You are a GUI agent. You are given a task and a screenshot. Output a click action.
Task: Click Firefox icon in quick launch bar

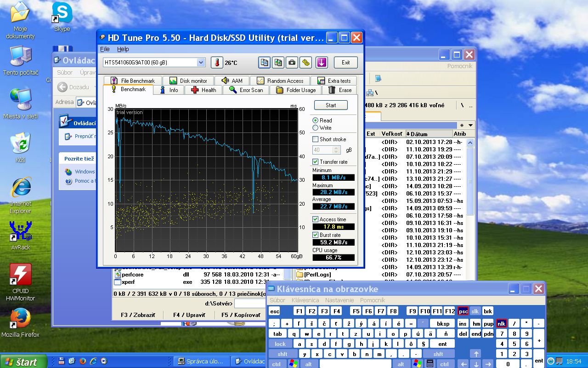click(83, 362)
